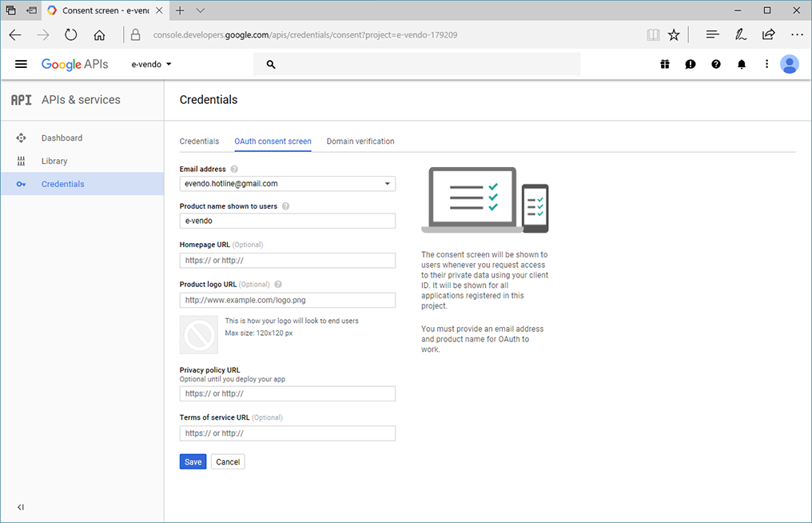This screenshot has width=812, height=523.
Task: Show tabs you've set aside
Action: [x=10, y=10]
